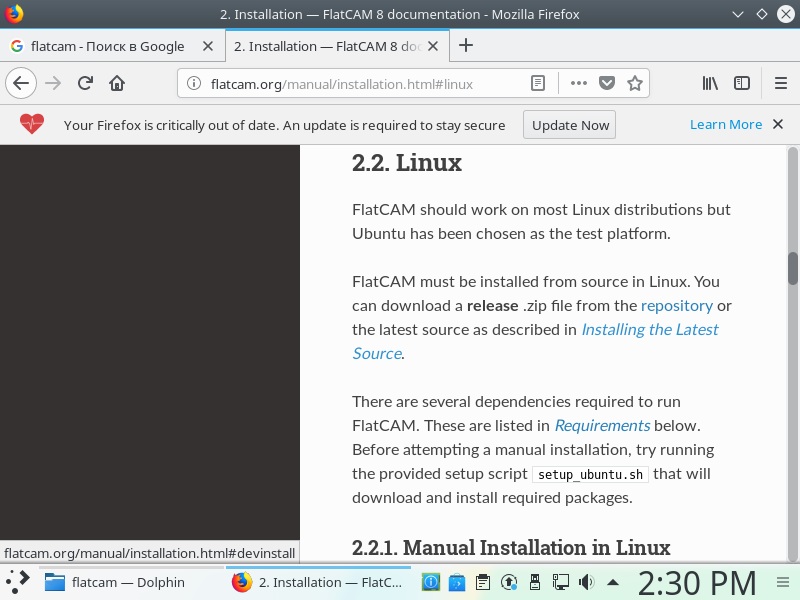Open page actions three-dot menu
The width and height of the screenshot is (800, 600).
[579, 83]
